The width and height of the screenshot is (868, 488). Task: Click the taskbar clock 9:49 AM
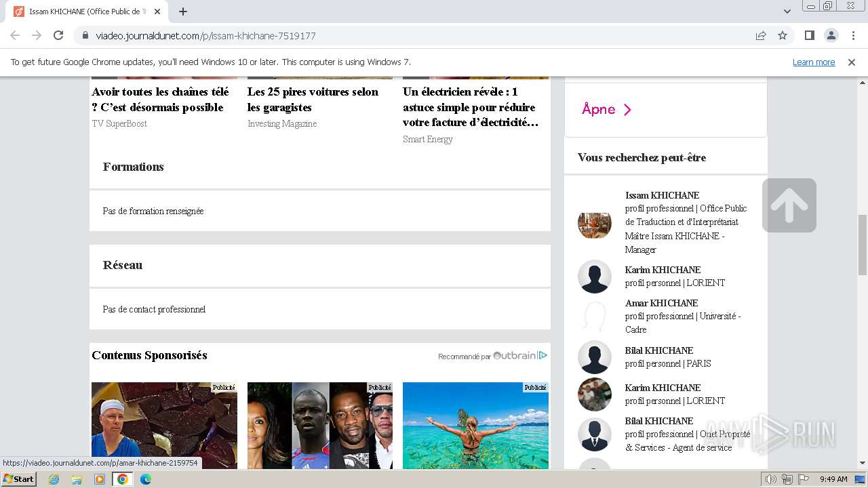coord(833,479)
